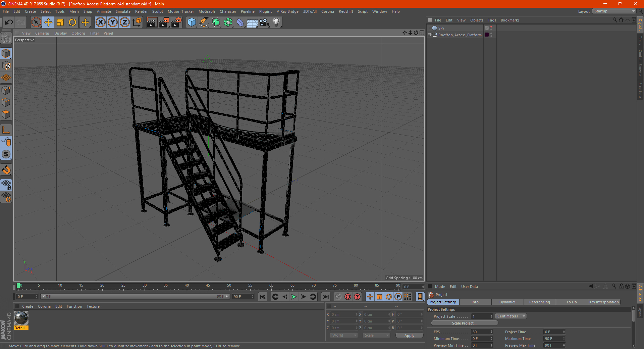The width and height of the screenshot is (644, 349).
Task: Open the spline Pen tool
Action: 204,22
